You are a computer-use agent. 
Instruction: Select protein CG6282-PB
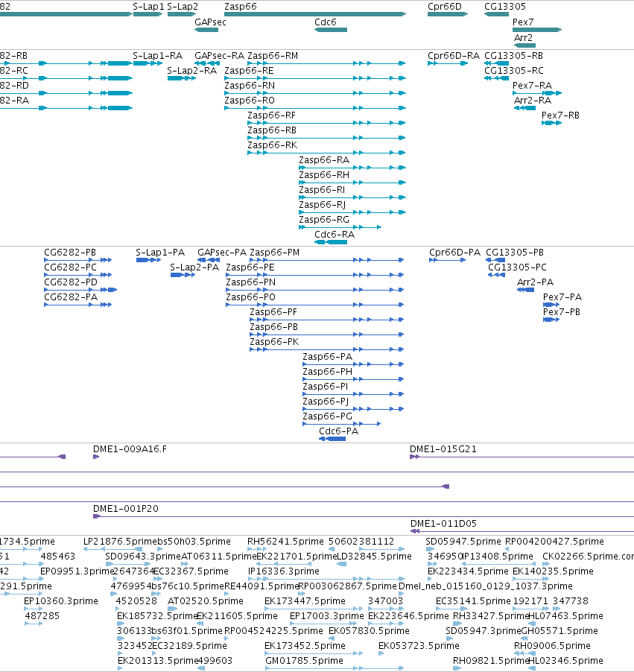pyautogui.click(x=78, y=260)
